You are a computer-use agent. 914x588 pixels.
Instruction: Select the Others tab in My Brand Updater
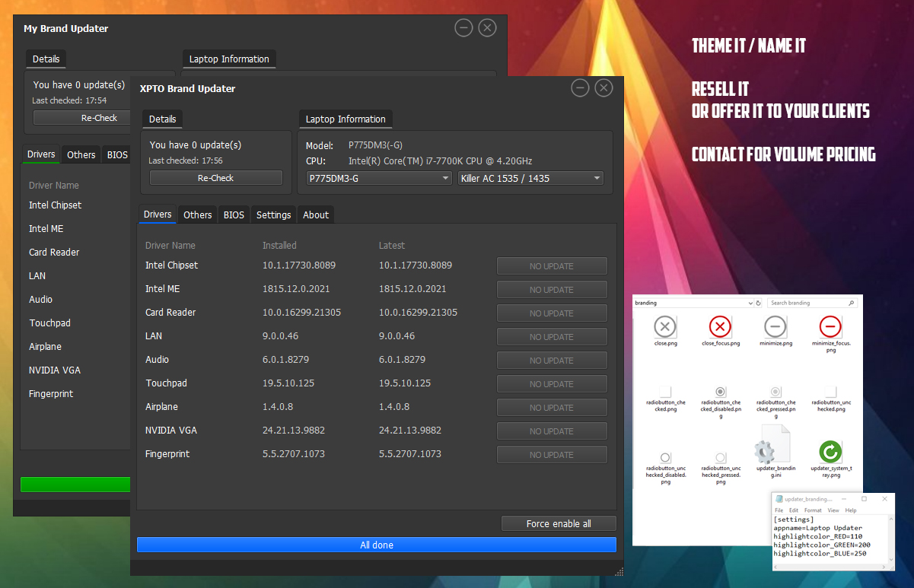pyautogui.click(x=81, y=155)
